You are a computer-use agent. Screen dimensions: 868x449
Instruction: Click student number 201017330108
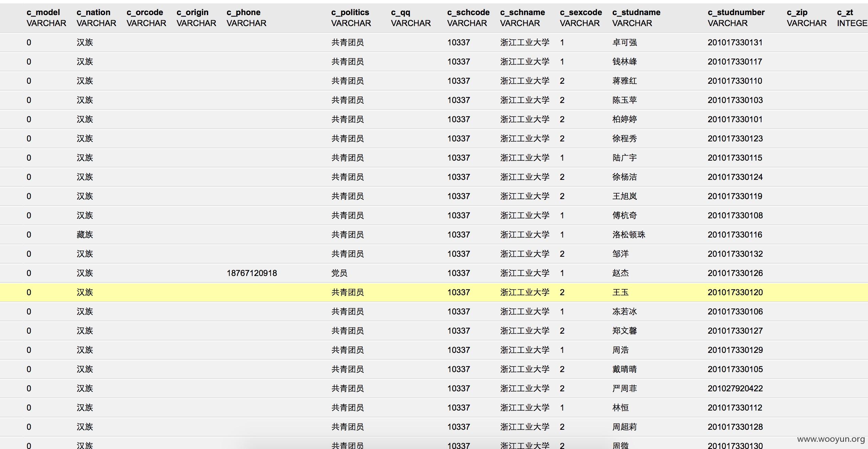735,216
